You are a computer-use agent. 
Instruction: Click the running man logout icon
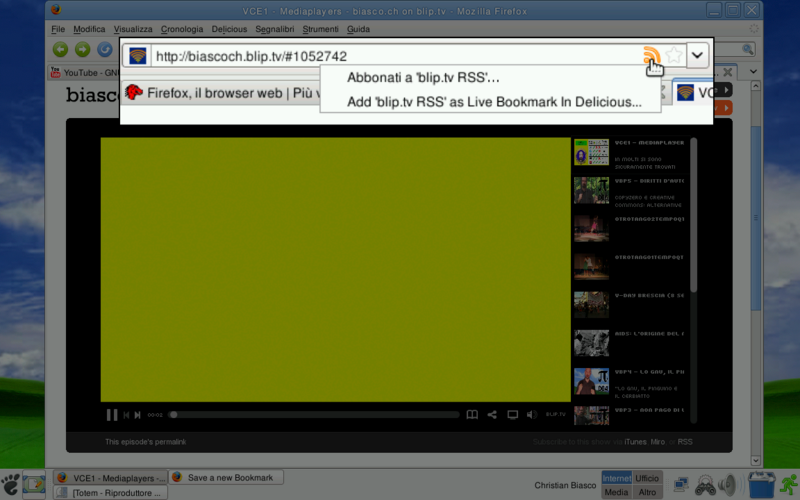tap(789, 485)
